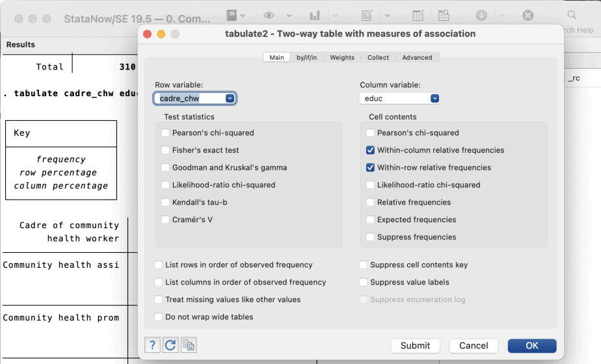Open the Graph bar chart toolbar icon
Image resolution: width=601 pixels, height=364 pixels.
tap(315, 15)
